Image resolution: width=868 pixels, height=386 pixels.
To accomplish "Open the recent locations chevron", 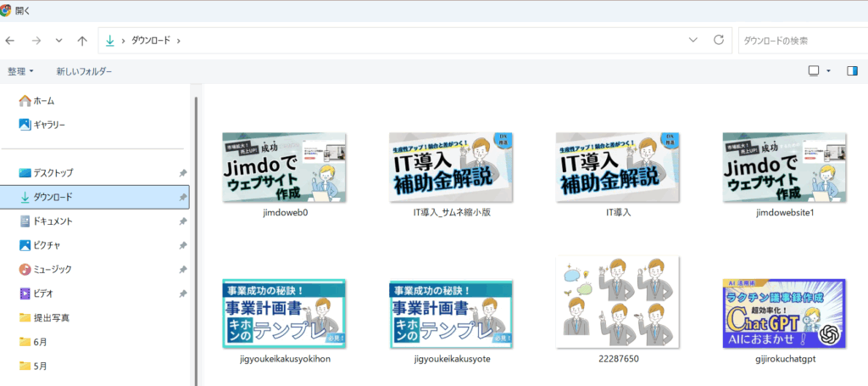I will click(59, 41).
